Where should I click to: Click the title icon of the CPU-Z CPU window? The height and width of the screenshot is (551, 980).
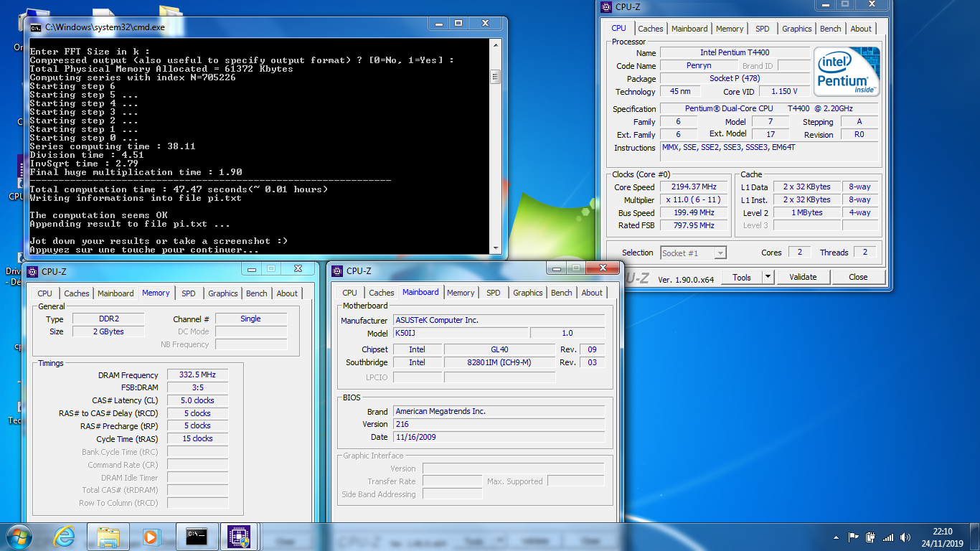point(606,7)
